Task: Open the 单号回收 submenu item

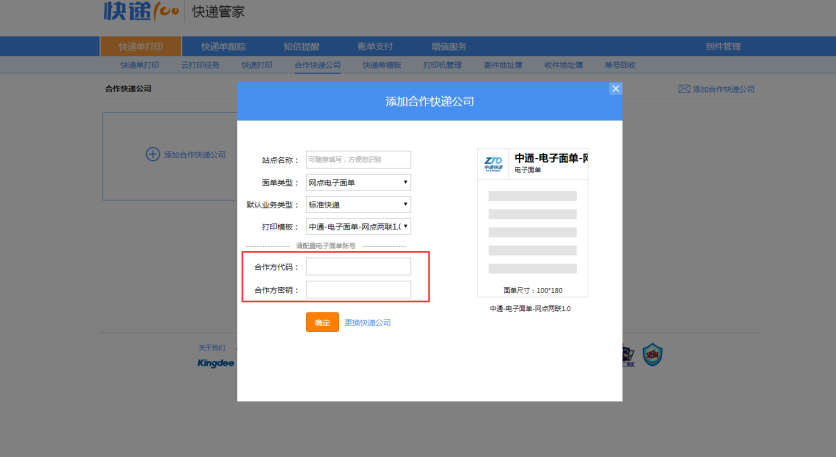Action: point(620,65)
